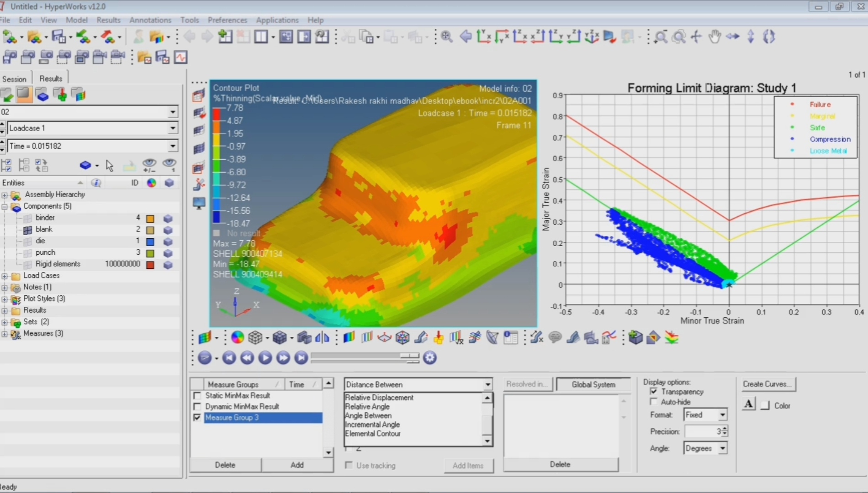Toggle the Auto-hide checkbox
The width and height of the screenshot is (868, 493).
coord(654,402)
